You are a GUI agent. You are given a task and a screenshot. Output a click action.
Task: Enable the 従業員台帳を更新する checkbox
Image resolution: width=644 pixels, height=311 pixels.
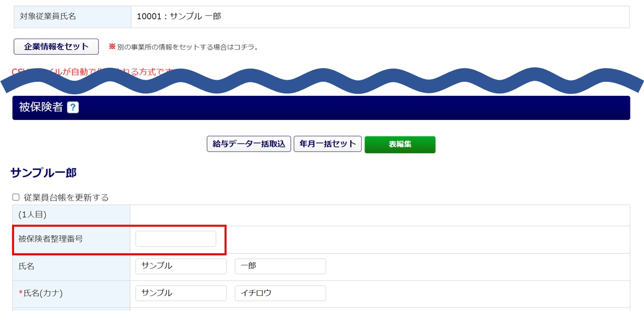[16, 197]
